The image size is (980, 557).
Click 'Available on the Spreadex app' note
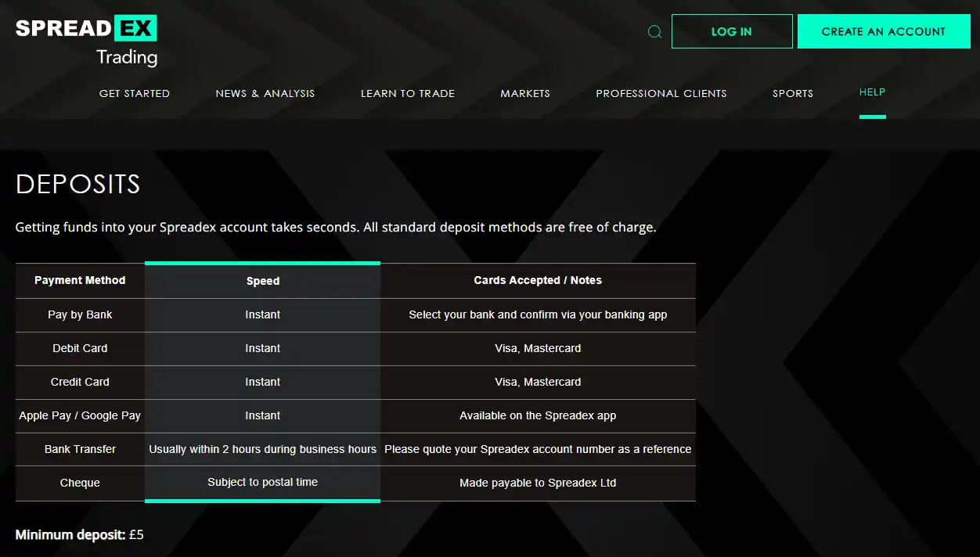538,415
